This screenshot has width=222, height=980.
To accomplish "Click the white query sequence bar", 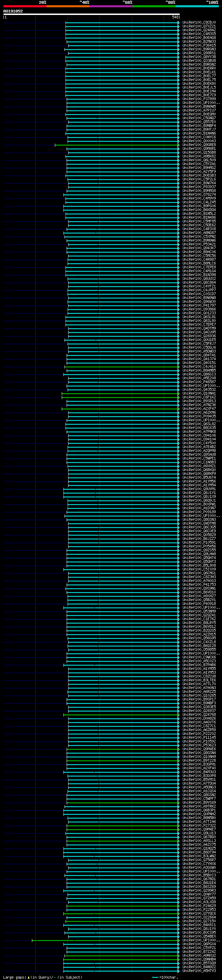I will (x=92, y=14).
